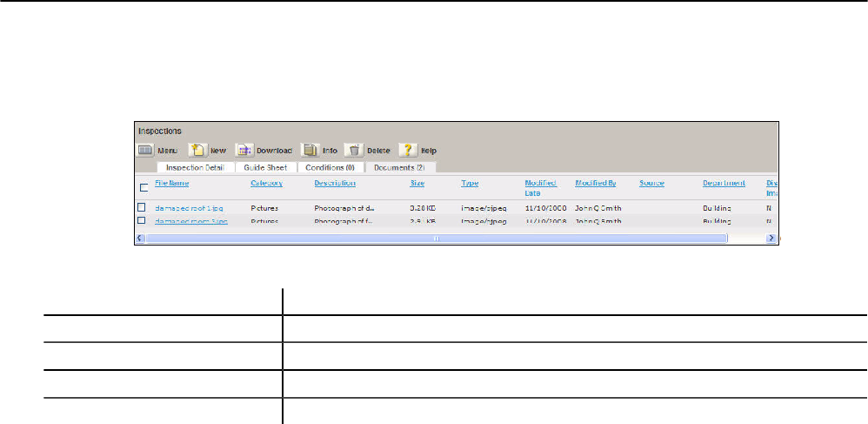Click John Q Smith in the damaged roof 1.jpg row
Image resolution: width=868 pixels, height=424 pixels.
click(598, 208)
